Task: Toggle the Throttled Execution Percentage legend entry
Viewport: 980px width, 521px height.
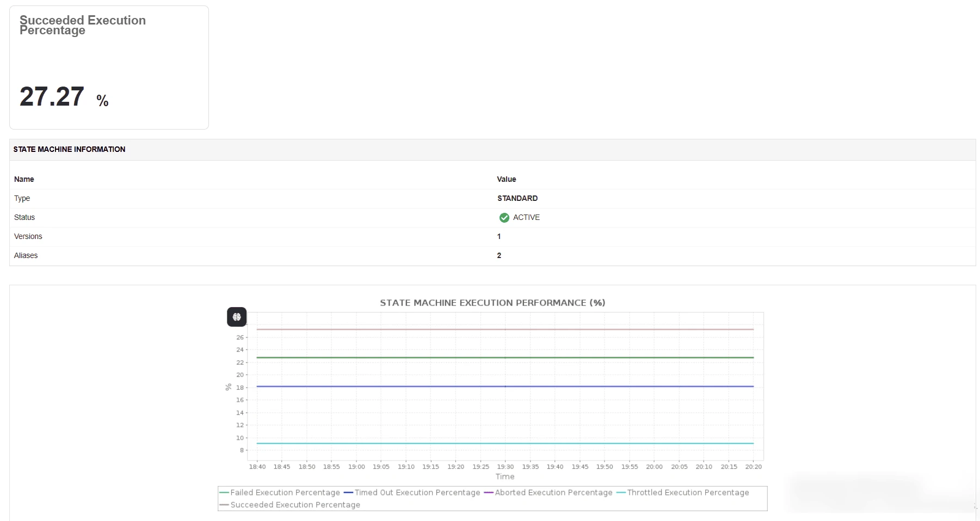Action: click(687, 493)
